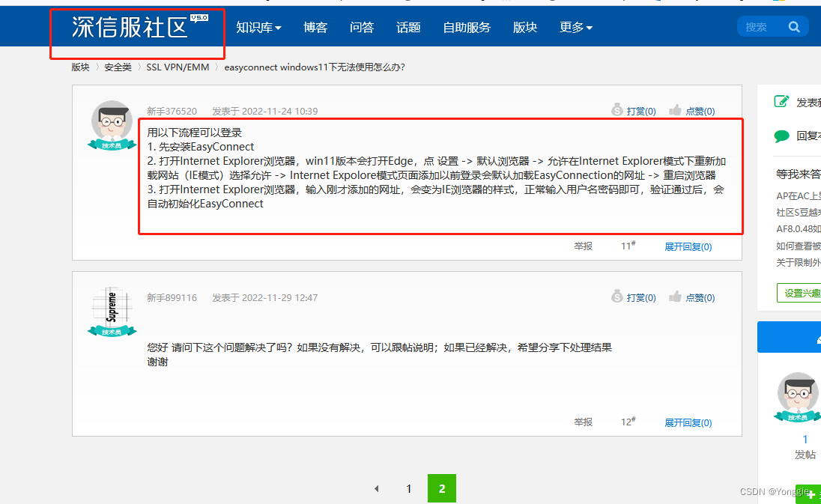Open the sidebar link starting with 如何查看

pos(799,246)
